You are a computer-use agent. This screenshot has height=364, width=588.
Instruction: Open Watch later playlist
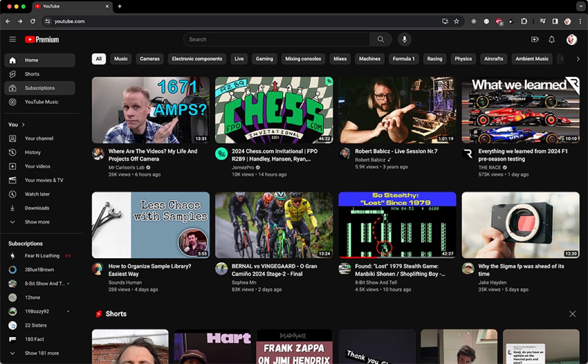pyautogui.click(x=40, y=194)
